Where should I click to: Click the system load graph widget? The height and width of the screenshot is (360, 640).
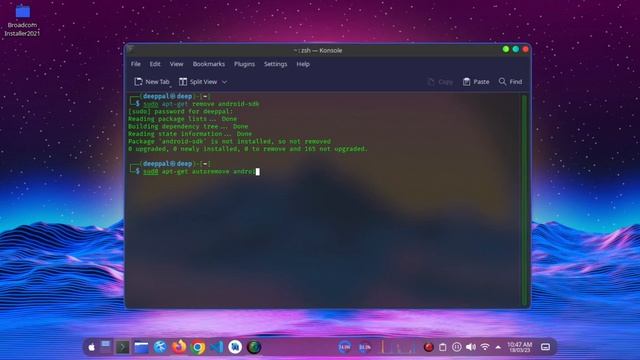tap(399, 347)
